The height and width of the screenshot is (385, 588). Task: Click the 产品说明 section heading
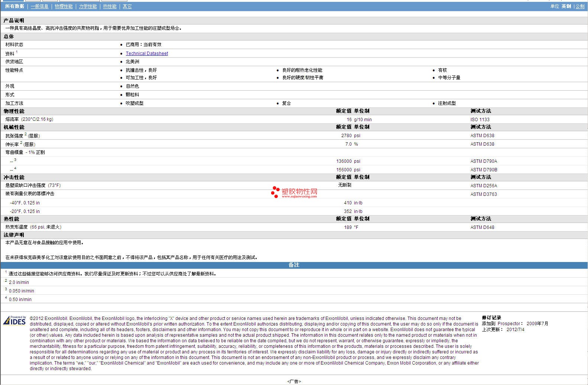[x=14, y=20]
